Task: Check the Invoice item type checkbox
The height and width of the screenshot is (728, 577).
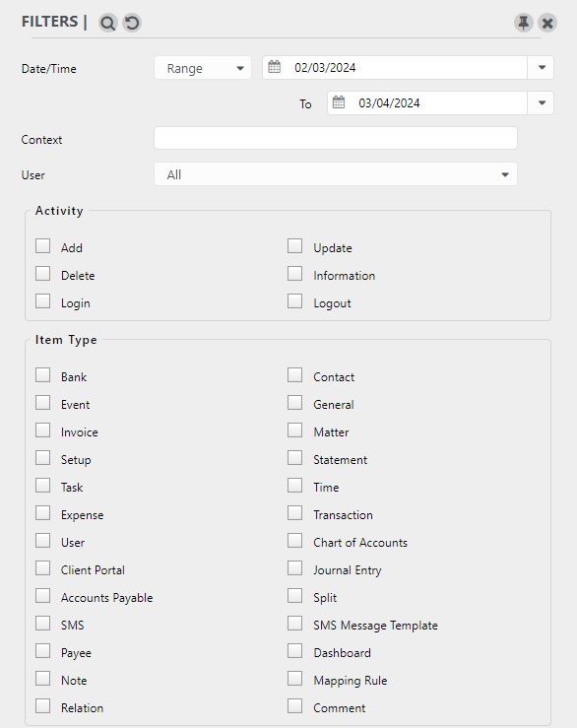Action: pyautogui.click(x=43, y=430)
